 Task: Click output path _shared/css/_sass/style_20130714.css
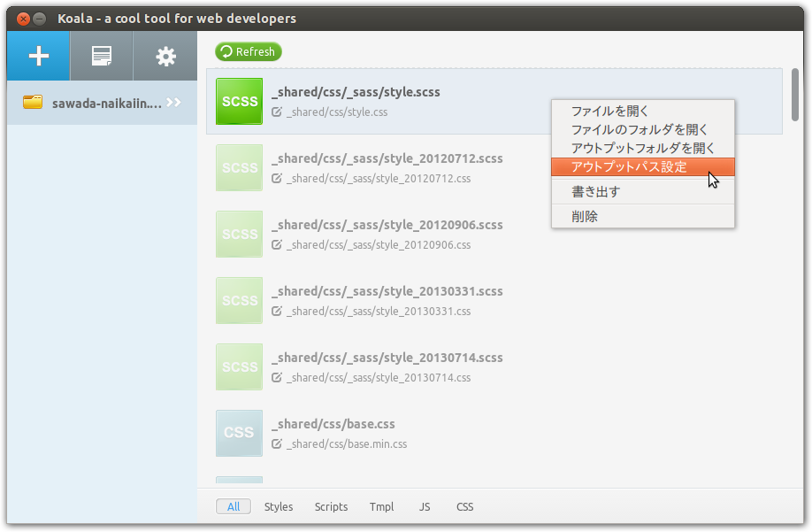(x=379, y=377)
